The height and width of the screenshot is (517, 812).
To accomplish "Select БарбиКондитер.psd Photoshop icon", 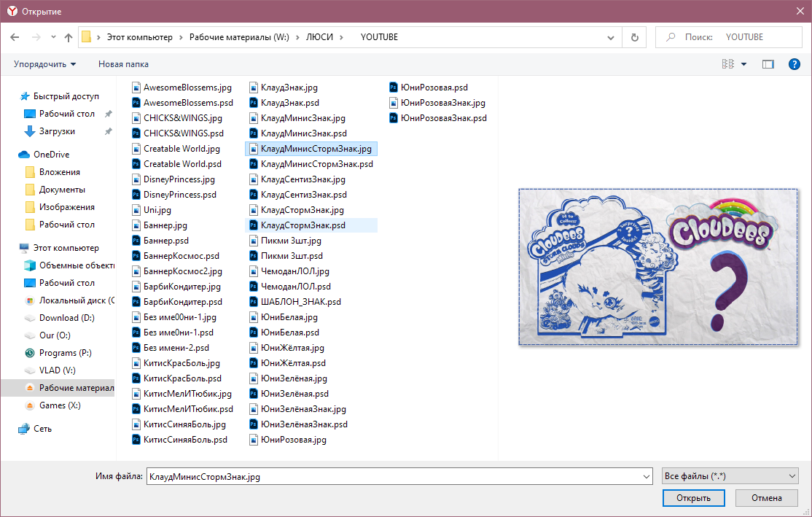I will click(x=136, y=301).
